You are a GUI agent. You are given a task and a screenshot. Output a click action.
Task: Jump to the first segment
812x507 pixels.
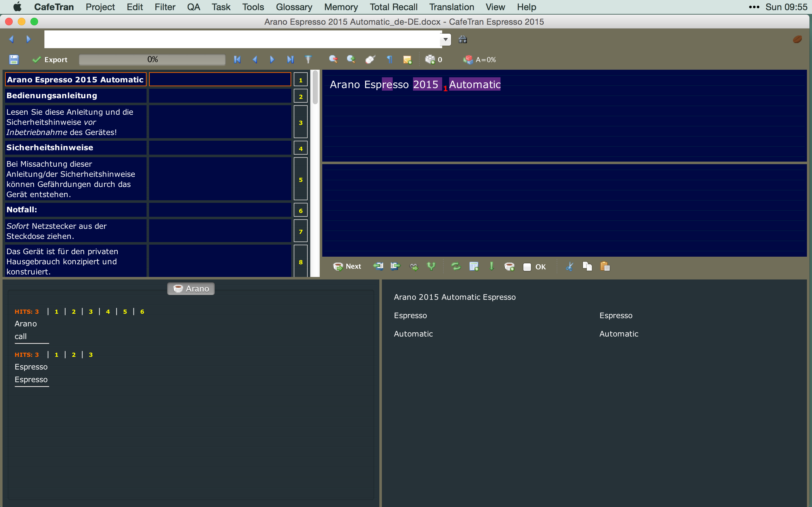click(237, 60)
